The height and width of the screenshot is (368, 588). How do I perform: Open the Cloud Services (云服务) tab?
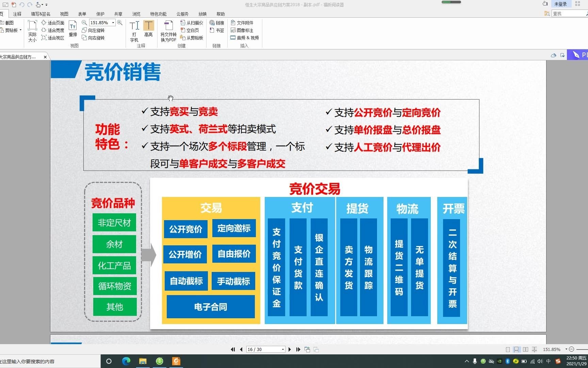[182, 14]
